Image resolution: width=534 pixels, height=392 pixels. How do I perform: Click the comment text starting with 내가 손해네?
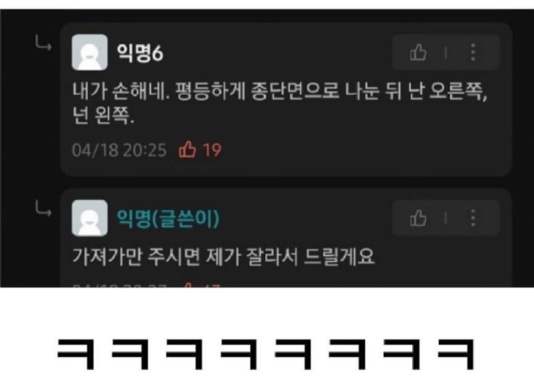[x=280, y=104]
